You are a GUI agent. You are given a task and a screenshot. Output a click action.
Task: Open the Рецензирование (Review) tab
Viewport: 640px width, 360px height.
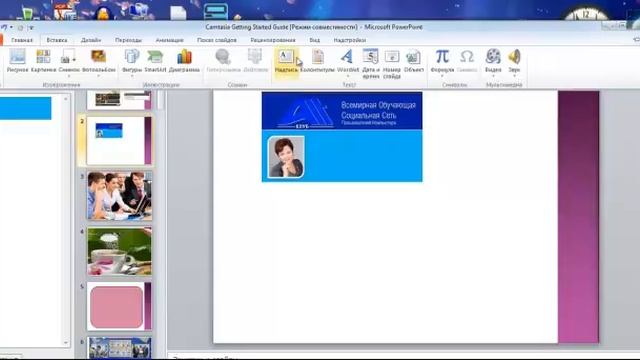pyautogui.click(x=273, y=40)
